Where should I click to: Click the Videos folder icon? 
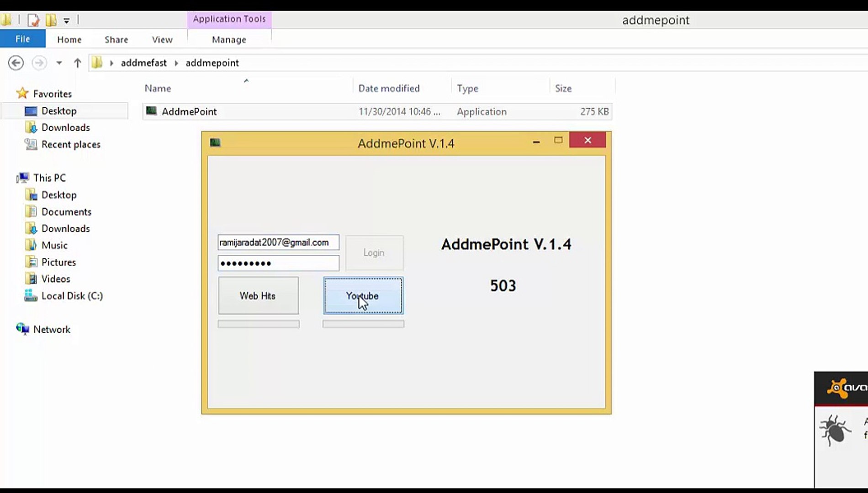point(31,278)
